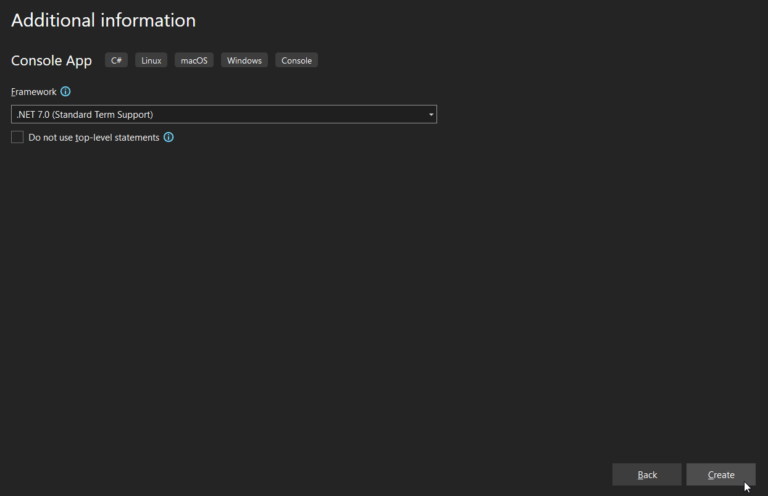Click the 'Additional information' heading
768x496 pixels.
pyautogui.click(x=103, y=21)
